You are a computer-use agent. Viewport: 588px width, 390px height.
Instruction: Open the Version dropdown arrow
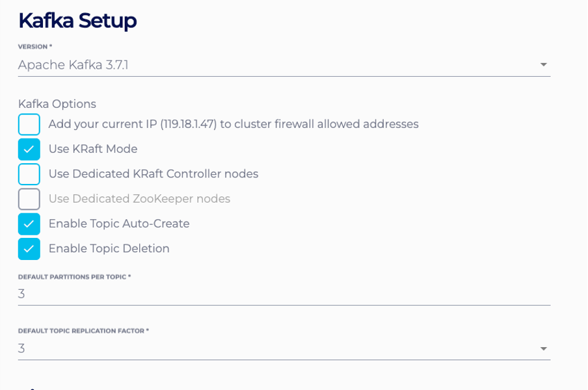click(x=543, y=65)
